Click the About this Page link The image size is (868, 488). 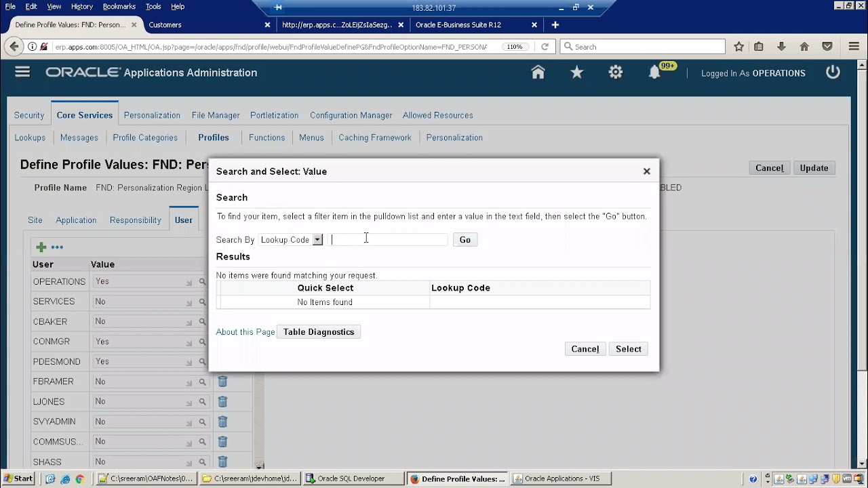point(245,332)
